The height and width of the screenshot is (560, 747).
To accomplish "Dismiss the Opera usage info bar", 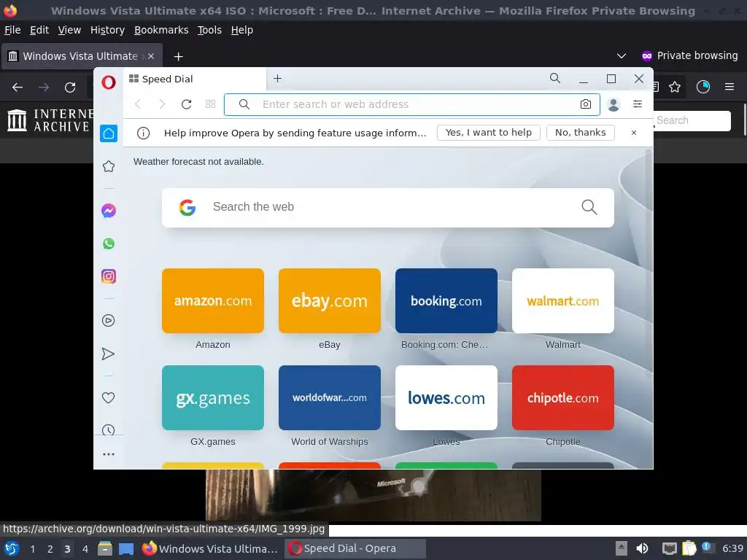I will pos(634,133).
